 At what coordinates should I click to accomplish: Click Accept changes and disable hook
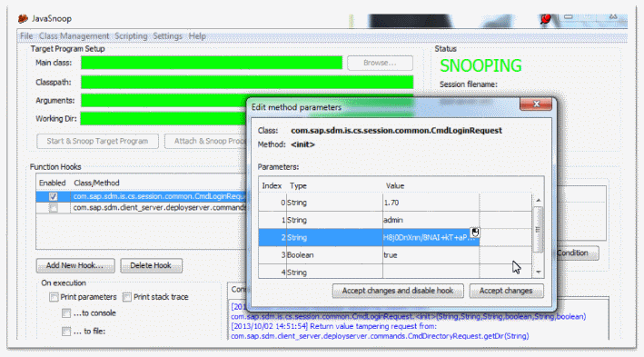tap(398, 291)
